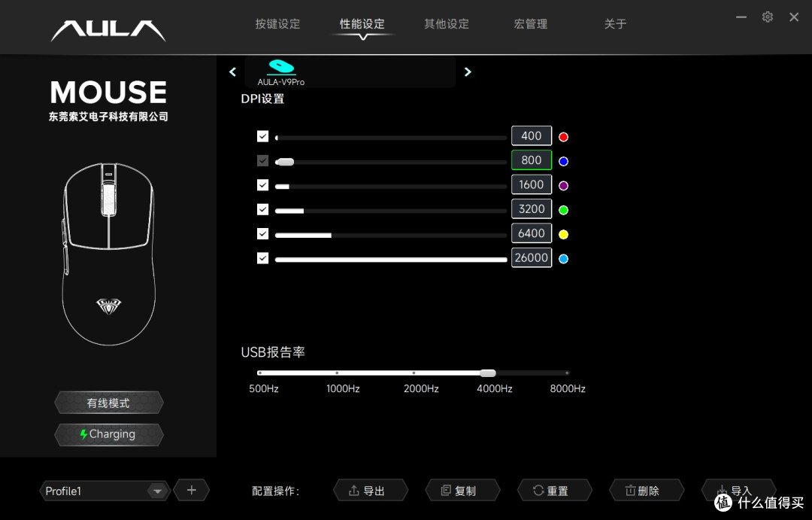Uncheck the 400 DPI level checkbox
Screen dimensions: 812x520
click(263, 136)
